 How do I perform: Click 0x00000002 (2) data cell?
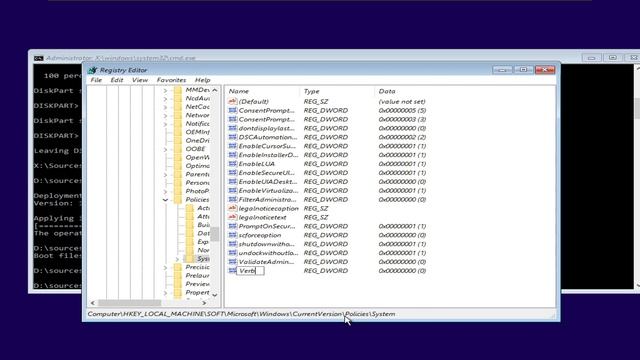tap(402, 137)
